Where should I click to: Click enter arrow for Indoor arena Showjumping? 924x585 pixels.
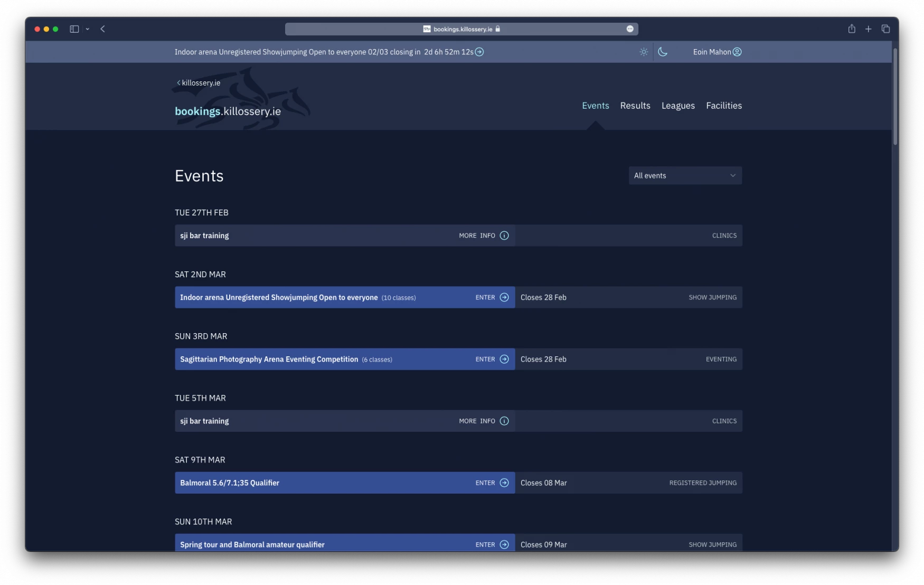point(504,297)
